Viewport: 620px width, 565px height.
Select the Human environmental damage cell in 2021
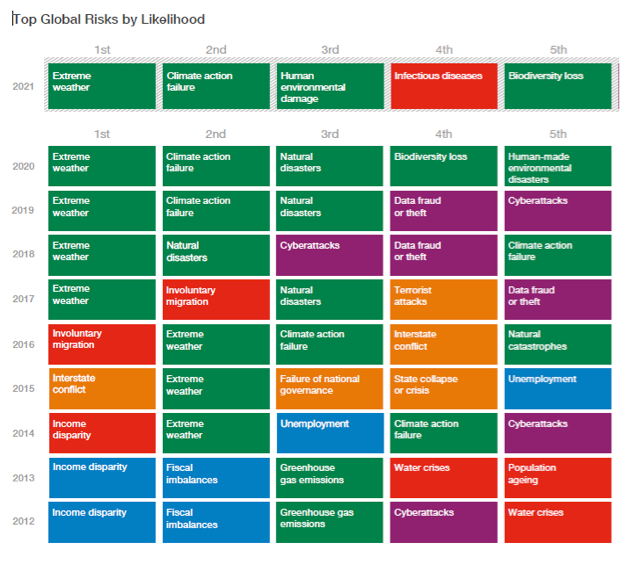coord(329,87)
